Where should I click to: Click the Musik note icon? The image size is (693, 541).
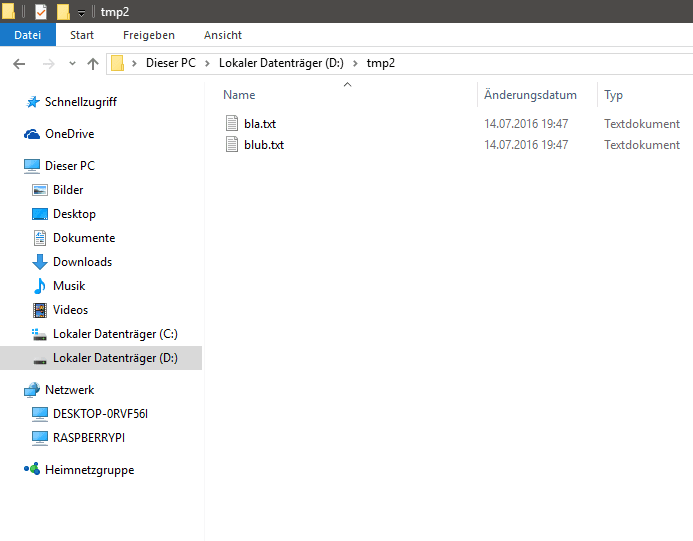[x=40, y=286]
